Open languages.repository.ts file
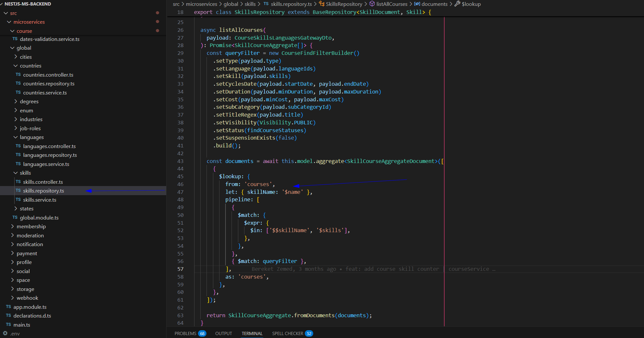This screenshot has height=338, width=644. pos(50,155)
